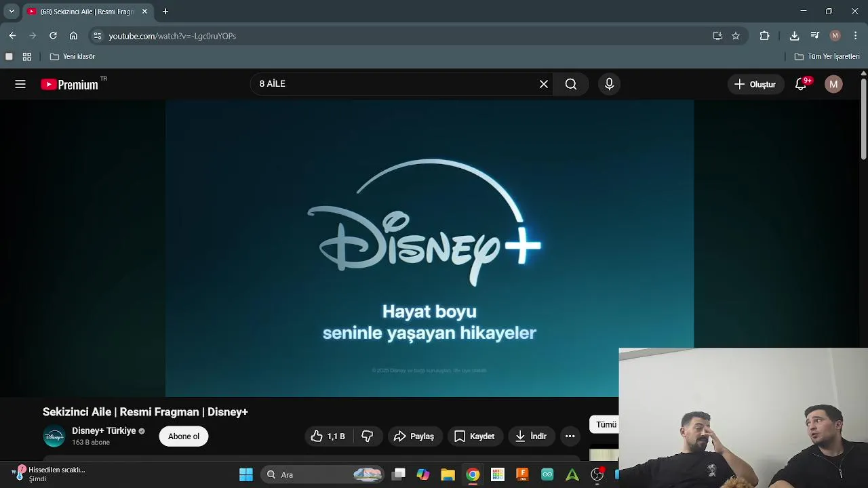Open the bookmarks bar apps grid
The image size is (868, 488).
tap(27, 56)
